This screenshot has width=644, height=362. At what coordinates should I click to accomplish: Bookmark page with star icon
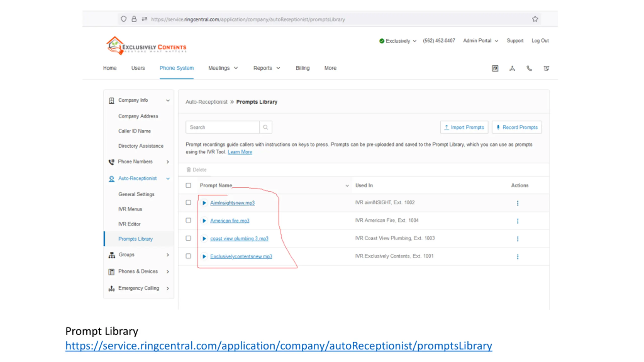[535, 19]
